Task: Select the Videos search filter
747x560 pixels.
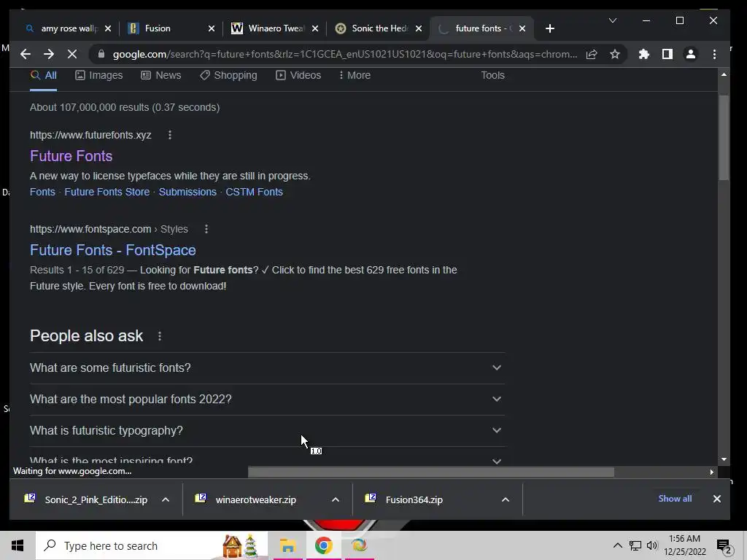Action: [x=298, y=75]
